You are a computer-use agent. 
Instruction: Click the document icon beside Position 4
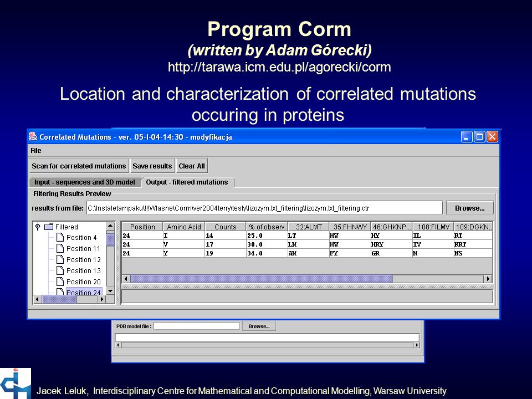tap(60, 237)
